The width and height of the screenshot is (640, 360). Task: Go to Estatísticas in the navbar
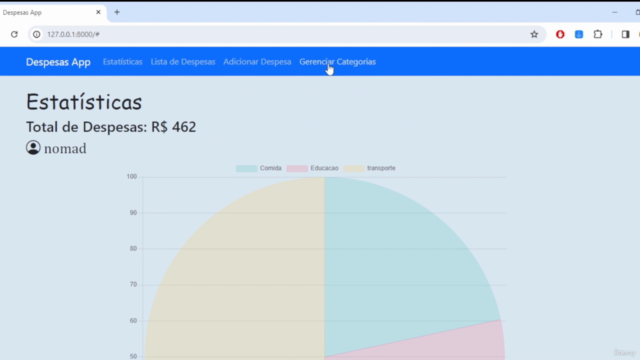(122, 62)
